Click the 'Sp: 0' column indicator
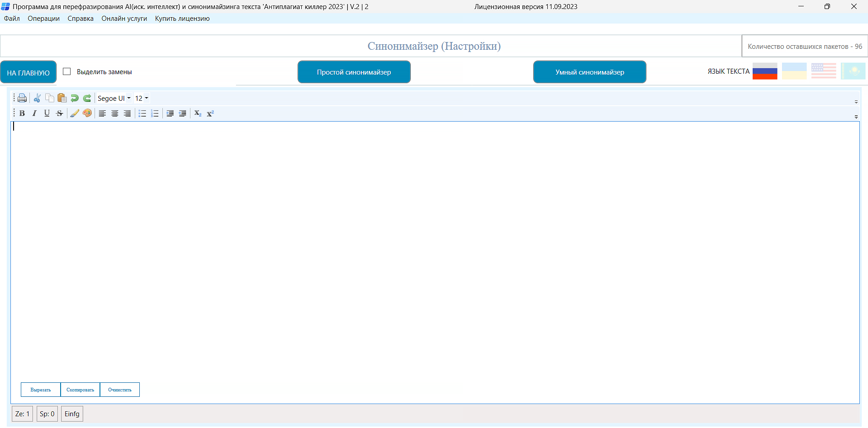This screenshot has height=428, width=868. point(47,414)
